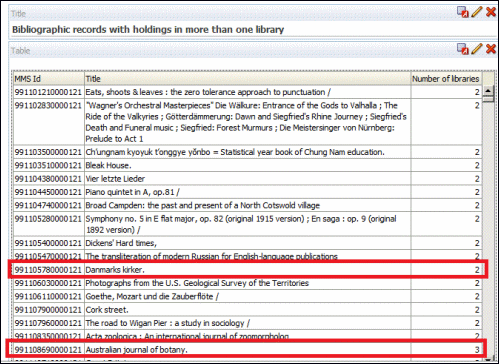Click MMS Id 99110350000121
The width and height of the screenshot is (499, 364).
tap(48, 152)
